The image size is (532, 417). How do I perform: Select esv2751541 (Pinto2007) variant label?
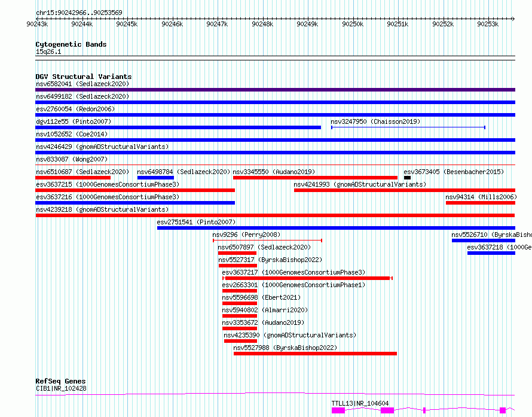196,222
